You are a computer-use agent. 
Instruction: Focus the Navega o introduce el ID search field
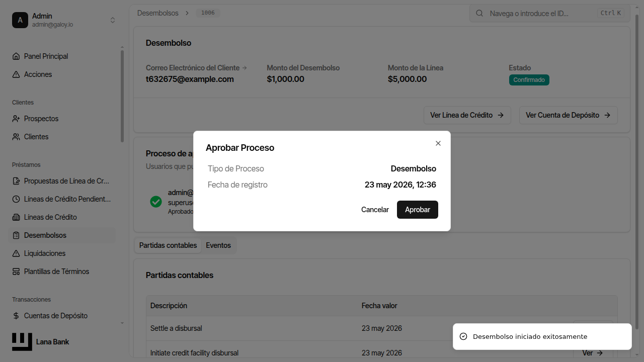click(550, 14)
